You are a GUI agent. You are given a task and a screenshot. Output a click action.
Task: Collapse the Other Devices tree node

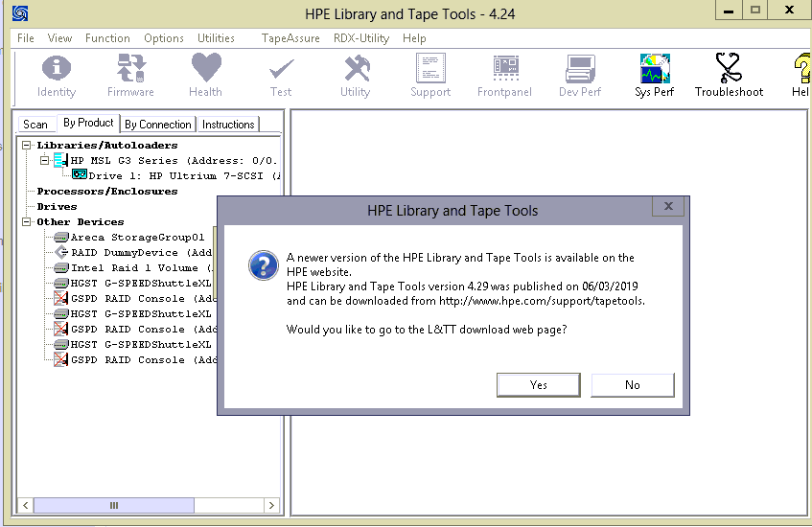pyautogui.click(x=26, y=221)
